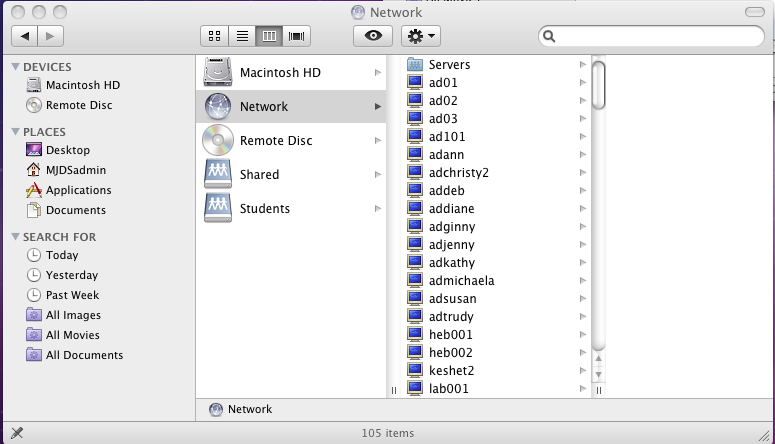Select the adann computer
The image size is (775, 444).
point(497,154)
